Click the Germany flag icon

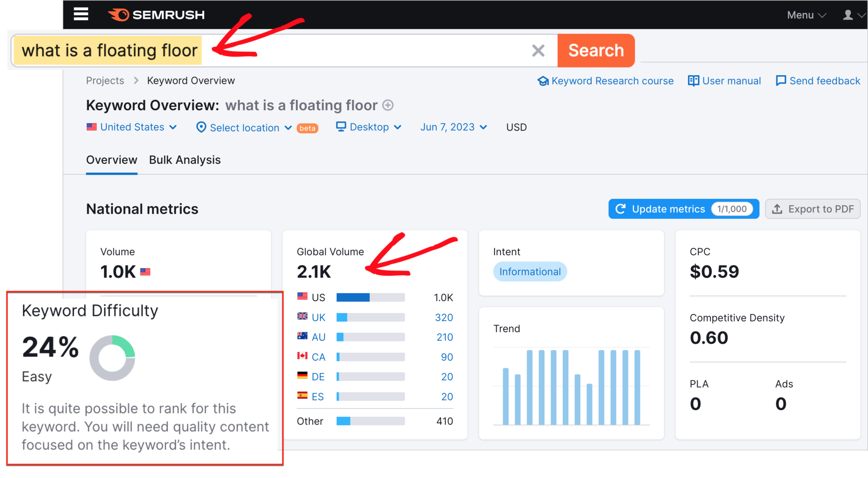click(x=302, y=375)
